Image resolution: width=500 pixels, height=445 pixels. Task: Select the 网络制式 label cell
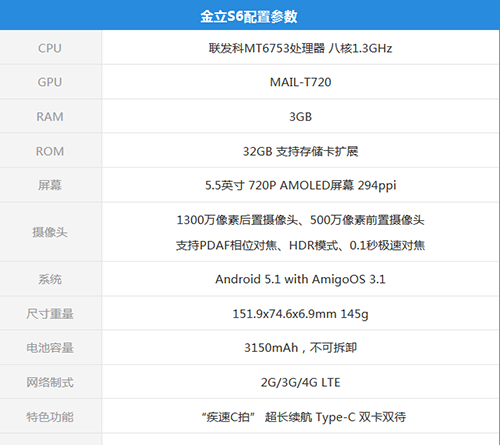click(50, 382)
